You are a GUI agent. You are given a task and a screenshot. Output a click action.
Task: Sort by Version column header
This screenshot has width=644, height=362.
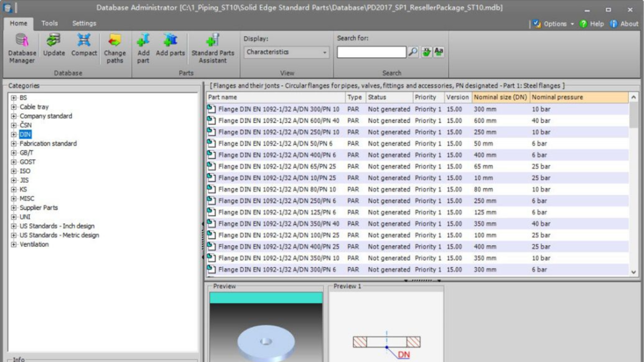click(458, 97)
